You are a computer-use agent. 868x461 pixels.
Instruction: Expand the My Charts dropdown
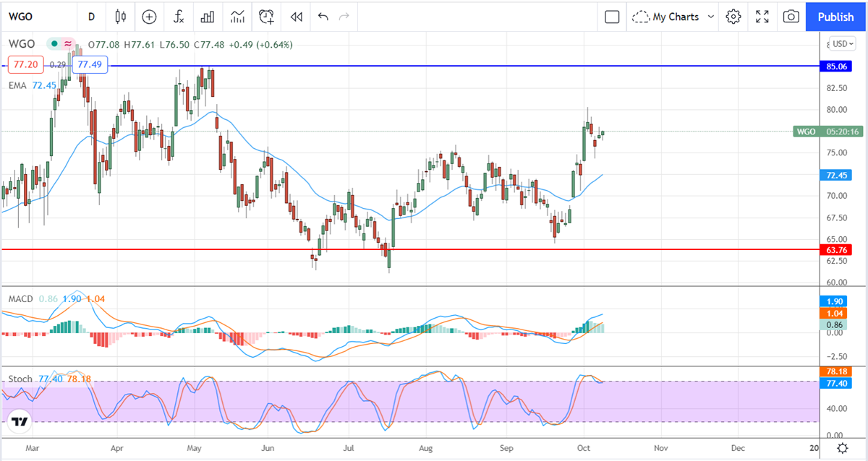(x=673, y=16)
